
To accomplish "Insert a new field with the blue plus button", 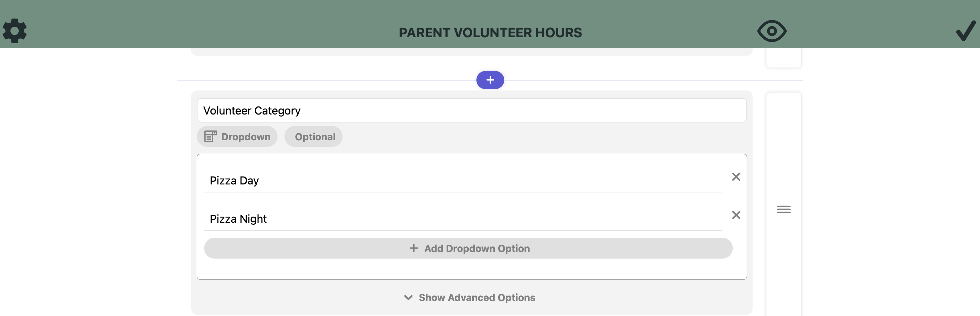I will click(490, 80).
